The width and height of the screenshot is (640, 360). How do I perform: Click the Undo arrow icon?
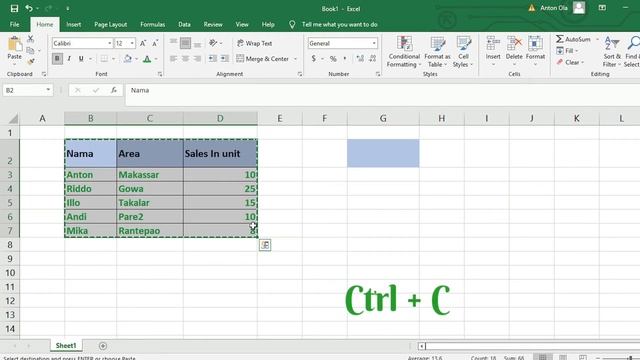click(x=29, y=8)
